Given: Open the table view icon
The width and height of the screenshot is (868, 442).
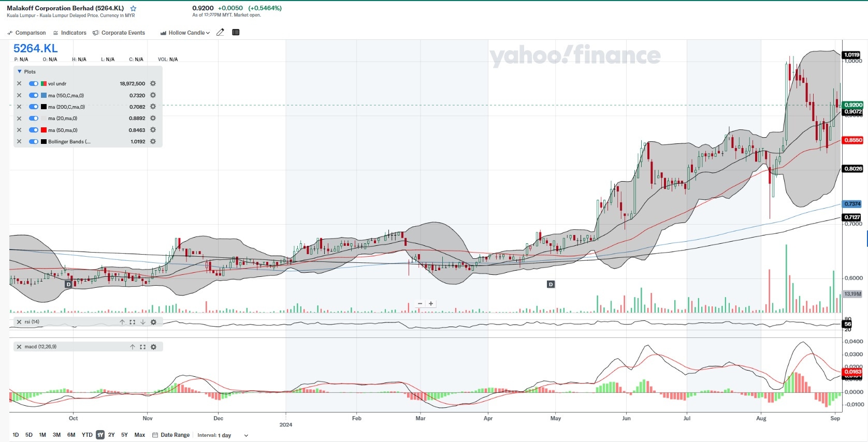Looking at the screenshot, I should point(236,32).
